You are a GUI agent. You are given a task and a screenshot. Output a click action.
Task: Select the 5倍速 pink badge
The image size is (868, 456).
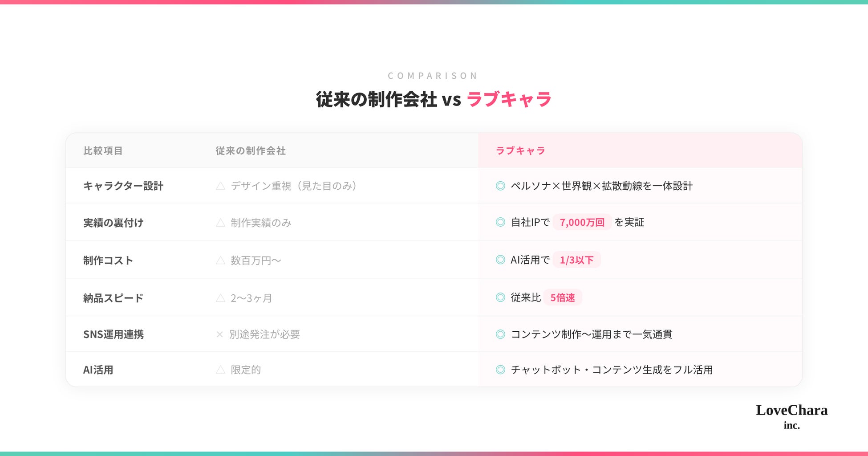click(563, 297)
